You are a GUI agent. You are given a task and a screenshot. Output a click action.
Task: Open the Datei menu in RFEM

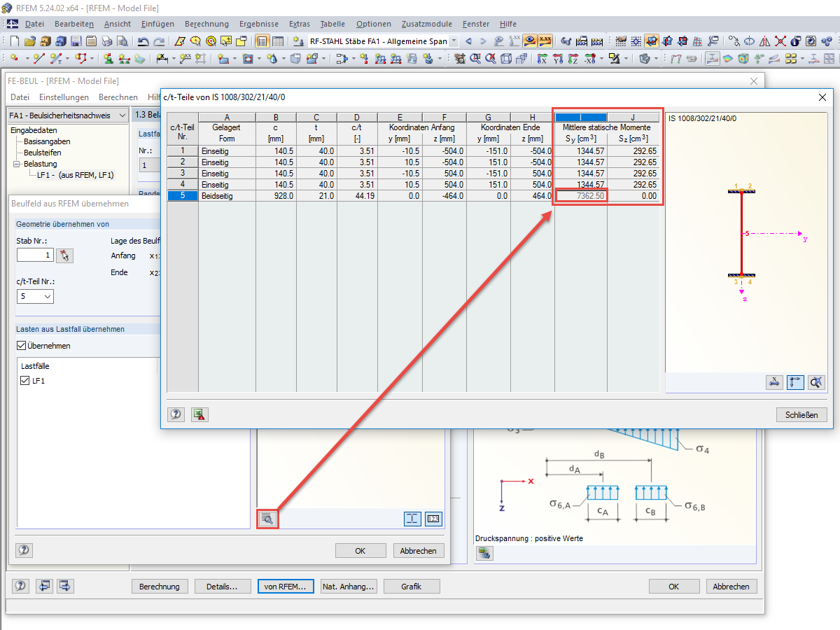point(35,24)
